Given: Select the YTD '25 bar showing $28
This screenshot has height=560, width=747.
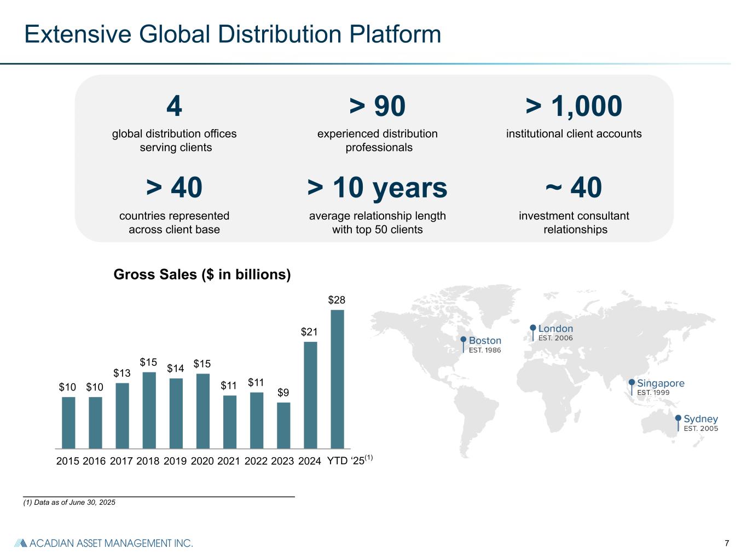Looking at the screenshot, I should coord(337,379).
